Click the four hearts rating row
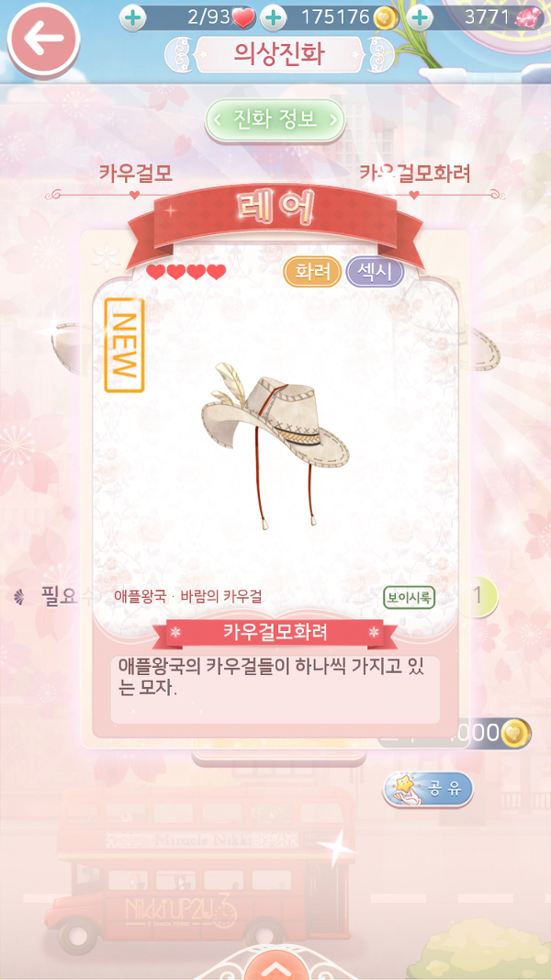This screenshot has height=980, width=551. point(186,272)
